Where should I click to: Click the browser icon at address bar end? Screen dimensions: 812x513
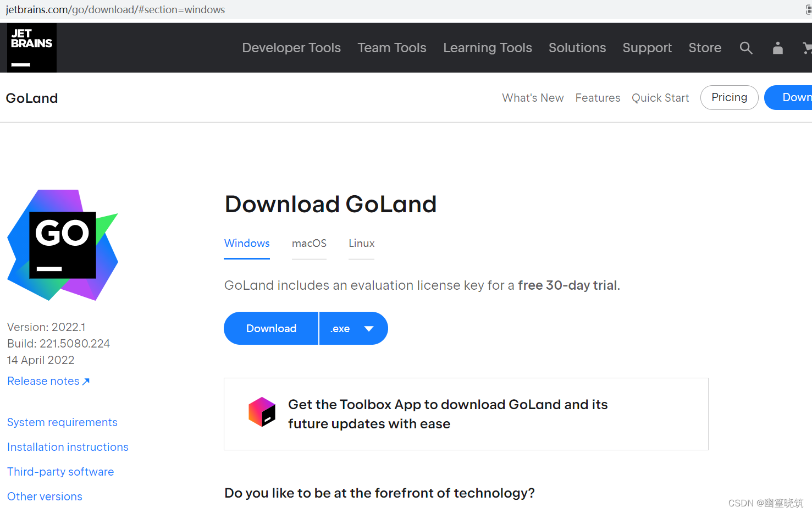pos(809,9)
